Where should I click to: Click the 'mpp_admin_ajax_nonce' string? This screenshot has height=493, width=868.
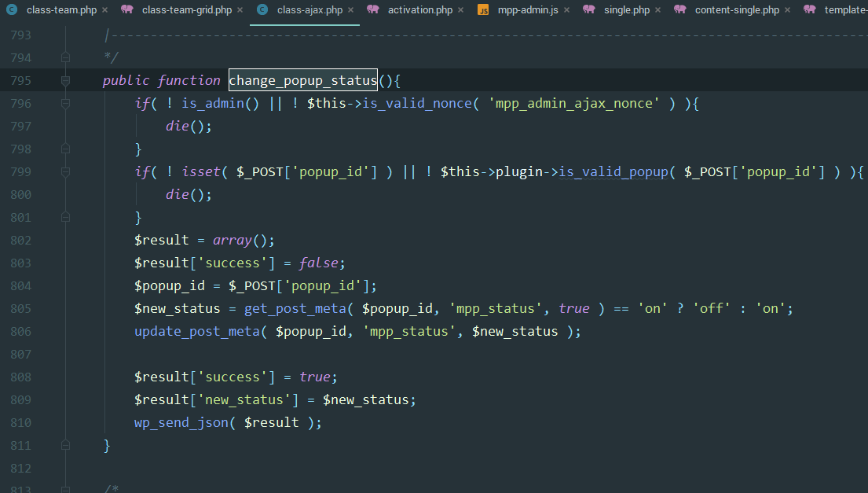click(x=574, y=104)
